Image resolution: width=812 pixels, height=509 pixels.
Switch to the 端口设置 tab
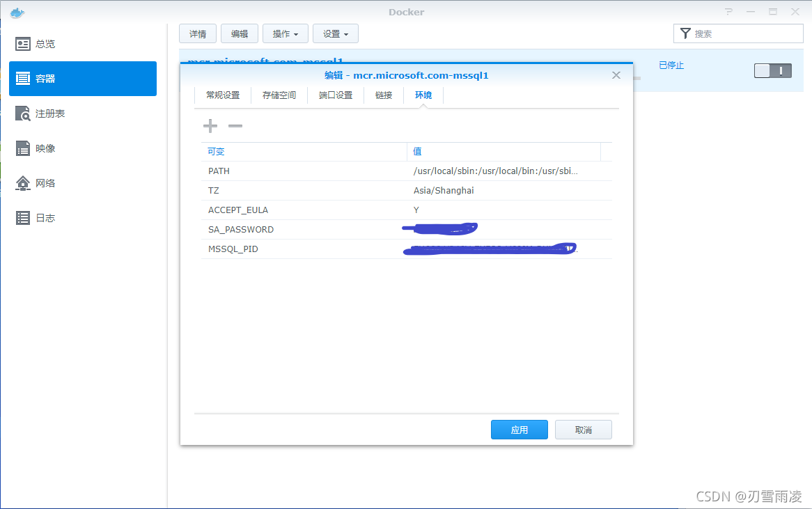336,95
